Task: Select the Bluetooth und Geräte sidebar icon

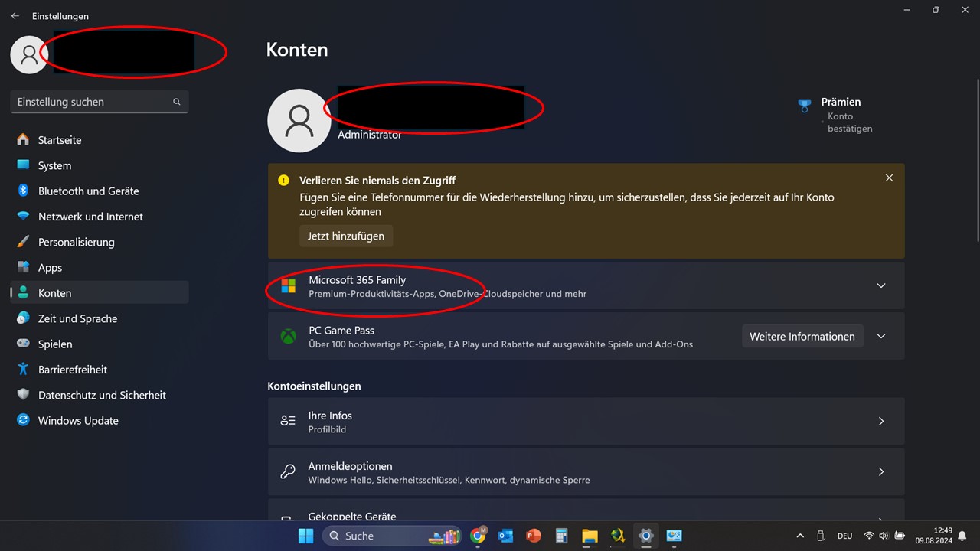Action: pos(23,191)
